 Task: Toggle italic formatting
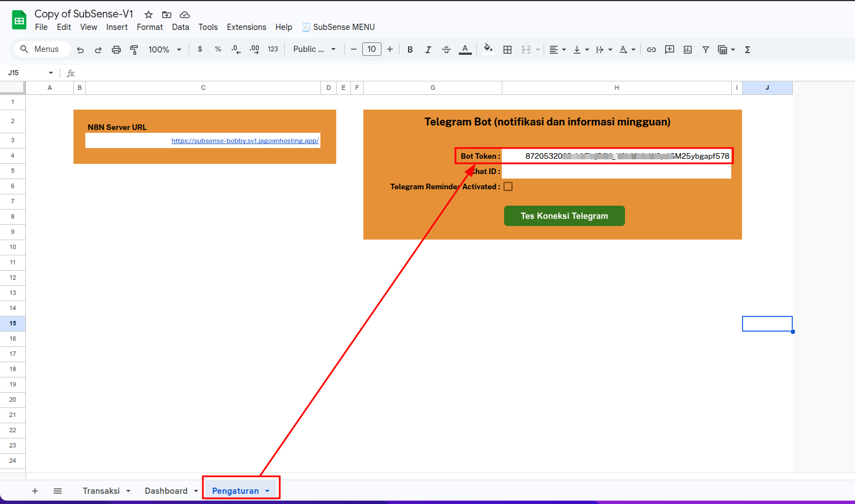pos(428,50)
